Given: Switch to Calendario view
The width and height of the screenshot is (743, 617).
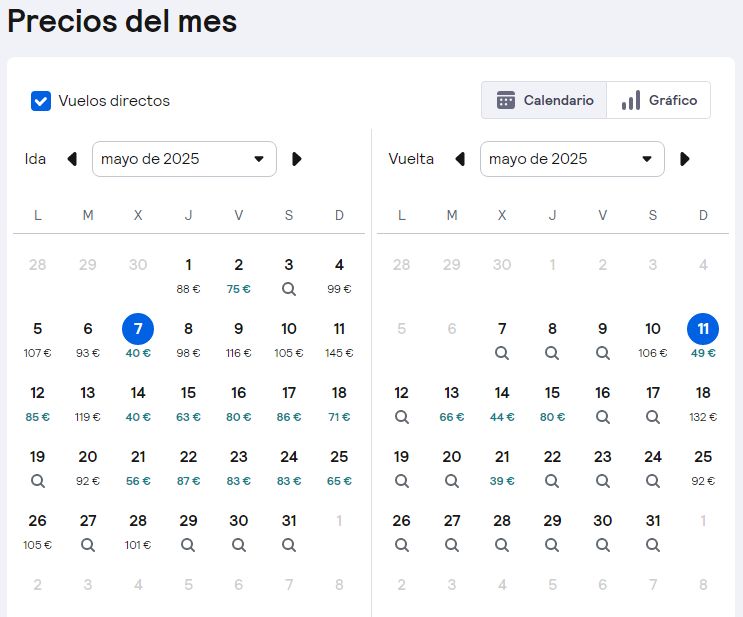Looking at the screenshot, I should tap(545, 100).
